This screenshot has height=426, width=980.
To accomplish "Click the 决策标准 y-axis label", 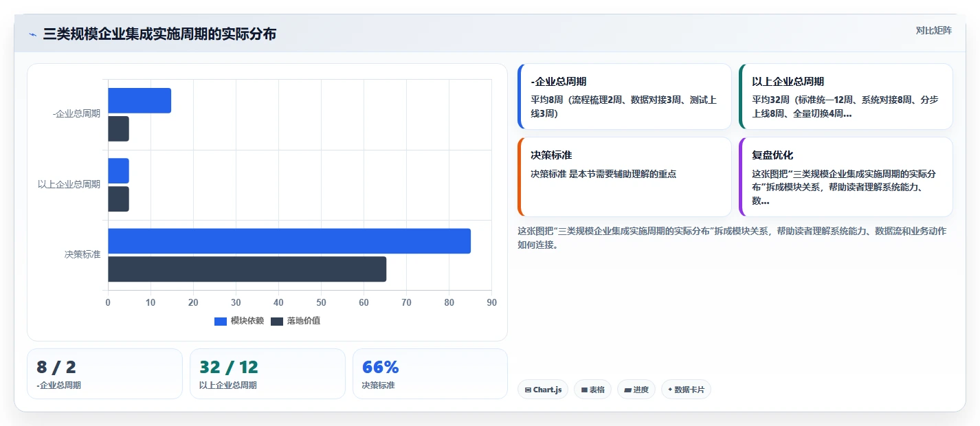I will tap(82, 255).
